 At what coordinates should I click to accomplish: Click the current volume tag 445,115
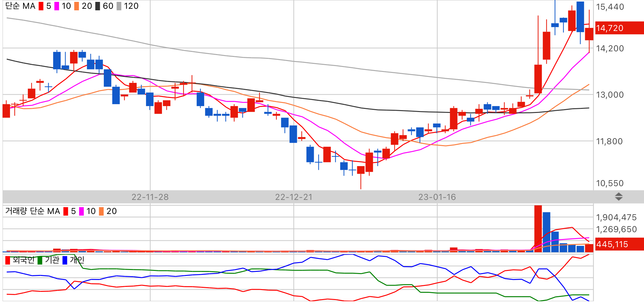pyautogui.click(x=619, y=244)
